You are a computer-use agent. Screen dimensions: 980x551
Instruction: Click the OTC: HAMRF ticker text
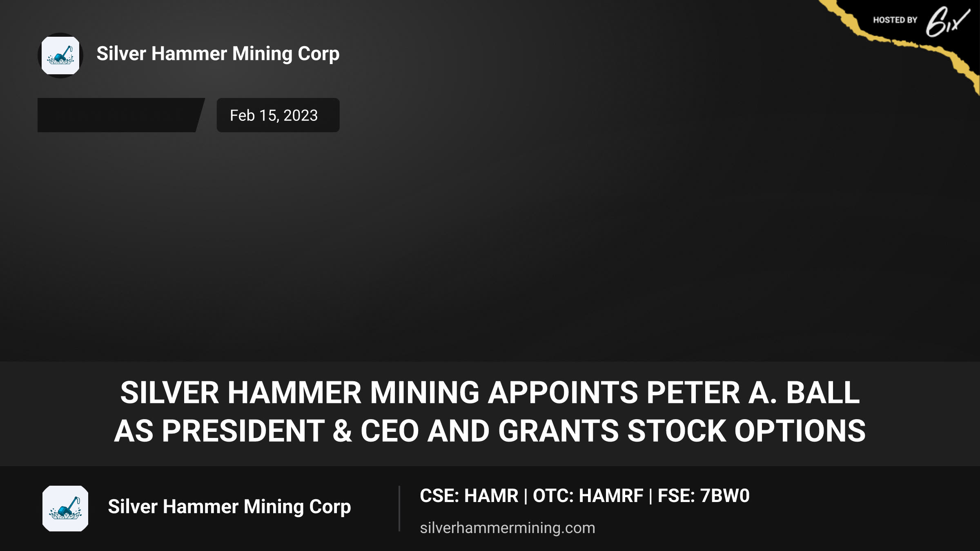click(x=588, y=496)
